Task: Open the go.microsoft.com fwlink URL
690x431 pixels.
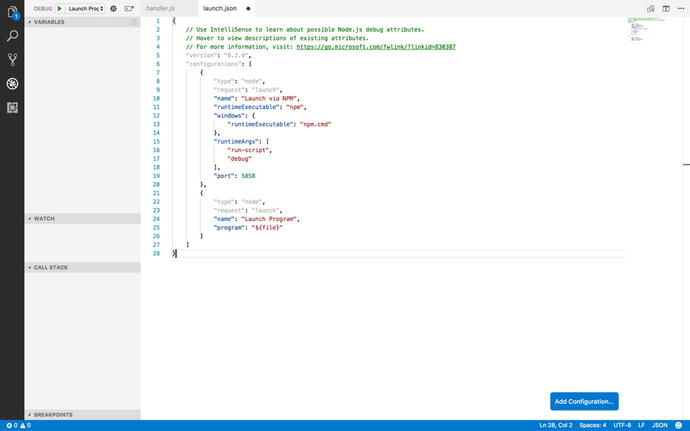Action: coord(376,47)
